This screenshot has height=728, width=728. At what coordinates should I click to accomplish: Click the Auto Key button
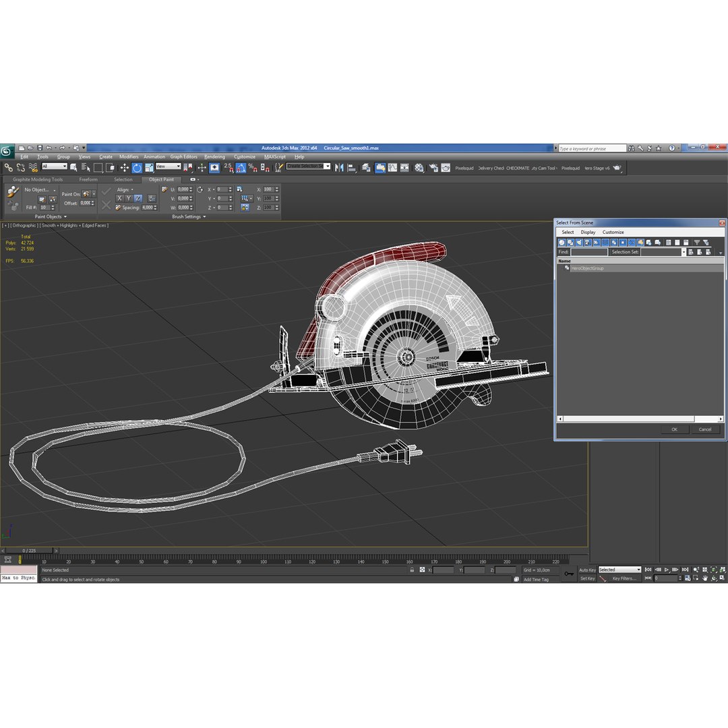click(x=587, y=570)
